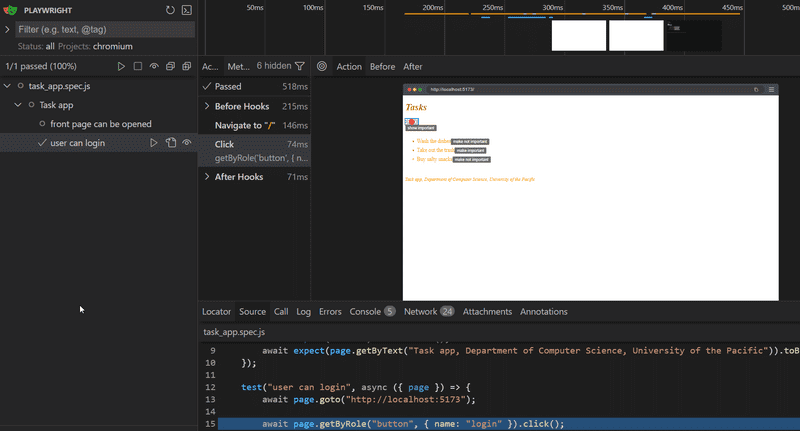Click highlighted code line 15
This screenshot has width=800, height=431.
509,424
